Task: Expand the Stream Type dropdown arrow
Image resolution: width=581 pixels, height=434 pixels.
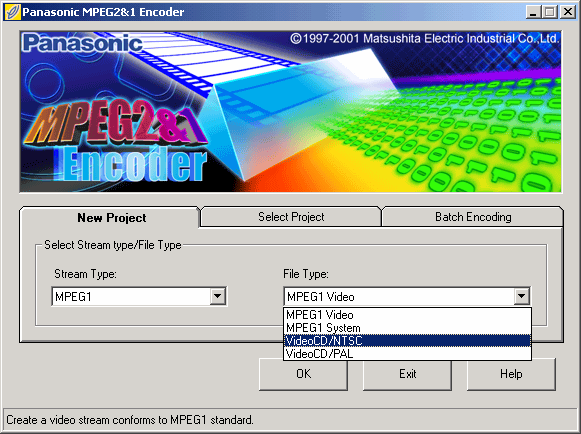Action: click(x=218, y=296)
